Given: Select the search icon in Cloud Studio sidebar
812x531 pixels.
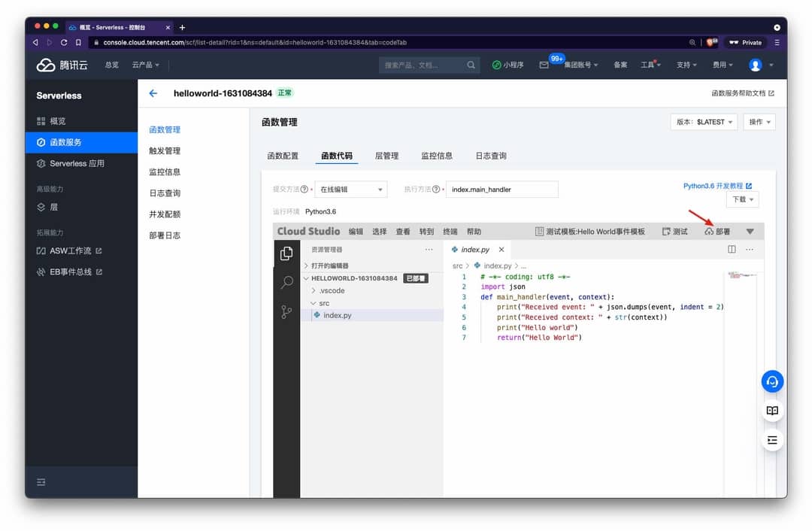Looking at the screenshot, I should click(x=286, y=281).
